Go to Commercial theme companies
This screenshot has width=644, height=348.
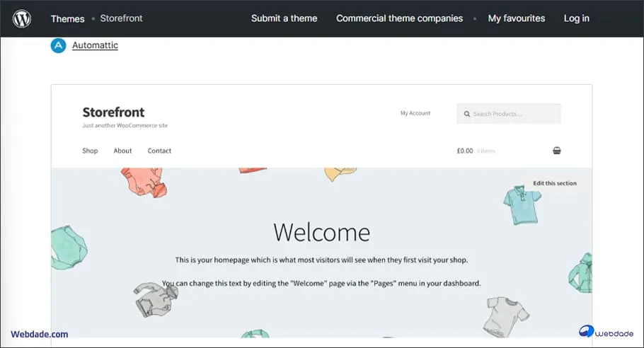pos(399,18)
